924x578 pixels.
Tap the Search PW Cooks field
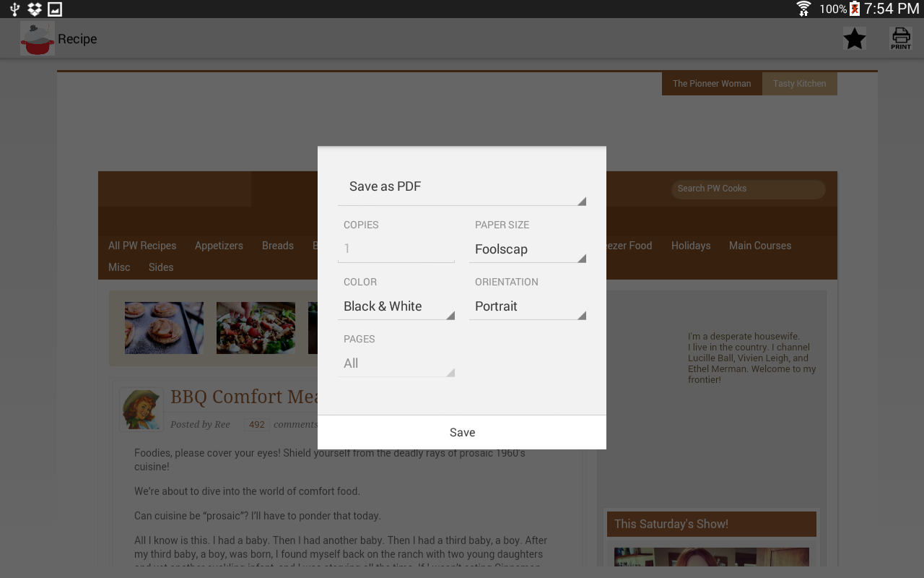point(749,189)
